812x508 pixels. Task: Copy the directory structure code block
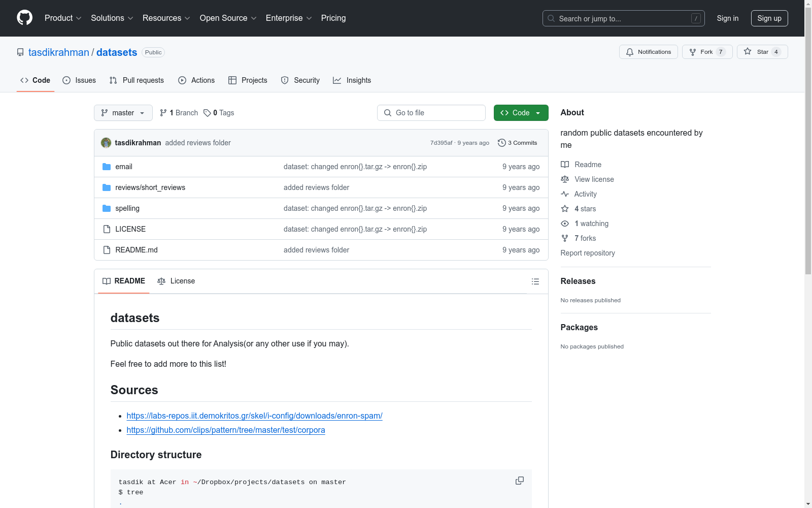click(520, 481)
